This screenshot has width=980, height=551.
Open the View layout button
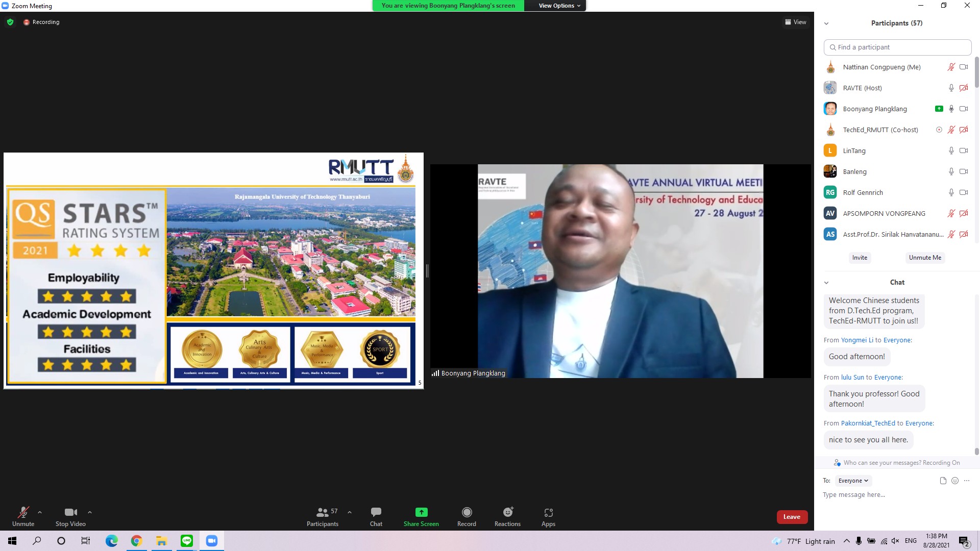click(x=795, y=22)
